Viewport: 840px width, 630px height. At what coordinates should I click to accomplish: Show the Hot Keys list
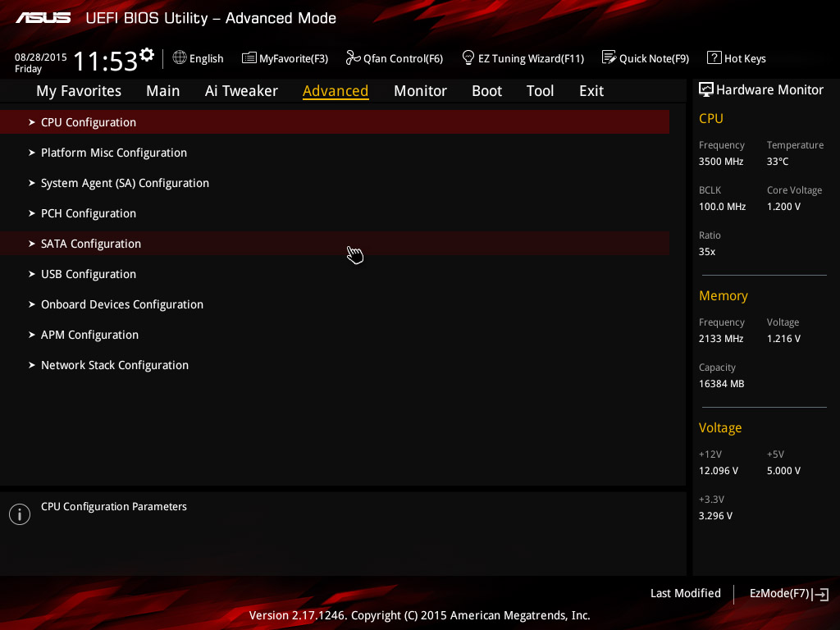pos(737,58)
